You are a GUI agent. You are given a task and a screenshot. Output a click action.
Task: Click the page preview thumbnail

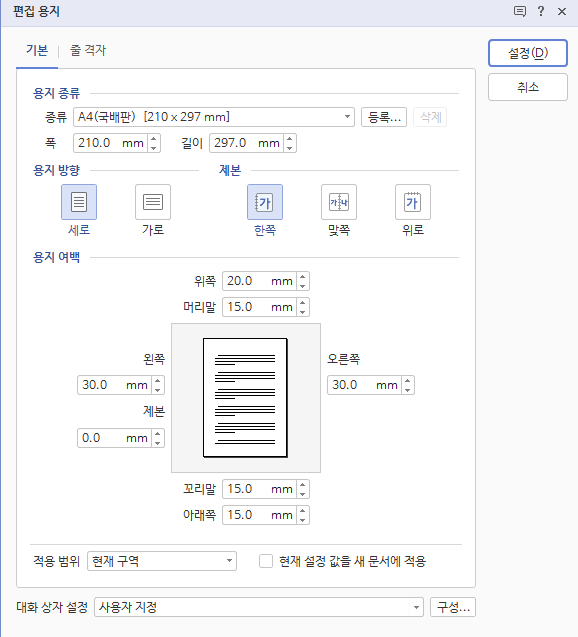point(245,398)
